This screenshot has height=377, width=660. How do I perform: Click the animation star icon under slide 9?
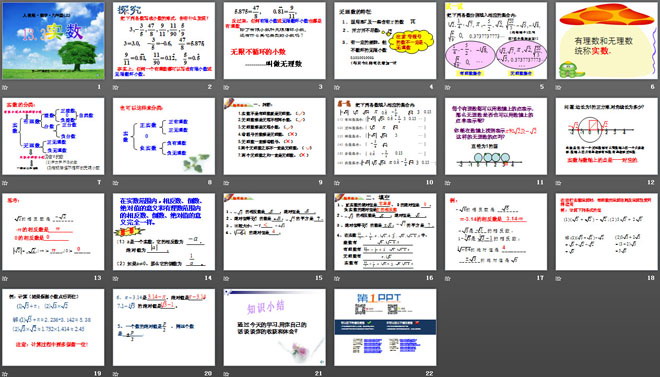click(x=226, y=183)
